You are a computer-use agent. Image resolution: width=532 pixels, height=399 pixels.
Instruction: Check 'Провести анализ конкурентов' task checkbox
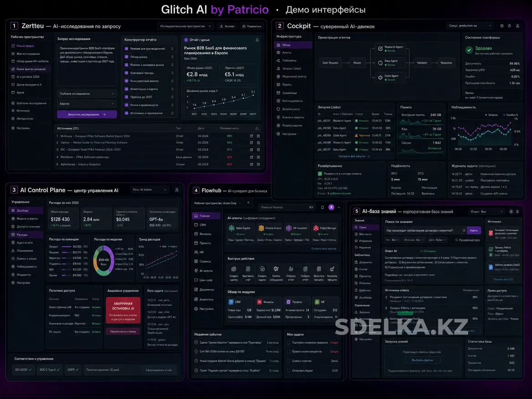click(289, 352)
